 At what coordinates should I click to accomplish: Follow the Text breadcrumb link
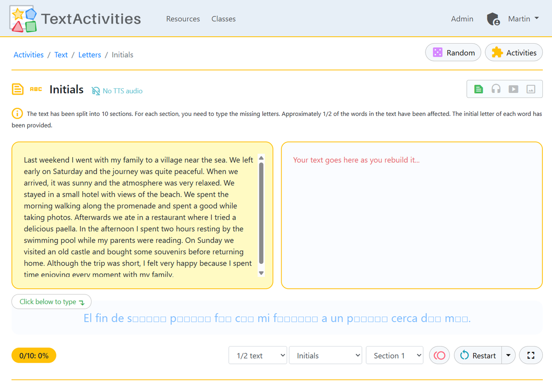coord(61,55)
